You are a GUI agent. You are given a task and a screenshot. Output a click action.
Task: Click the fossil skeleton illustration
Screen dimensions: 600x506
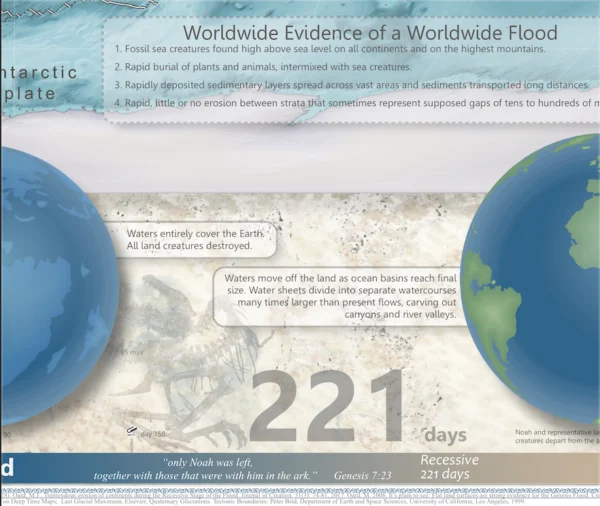point(191,364)
